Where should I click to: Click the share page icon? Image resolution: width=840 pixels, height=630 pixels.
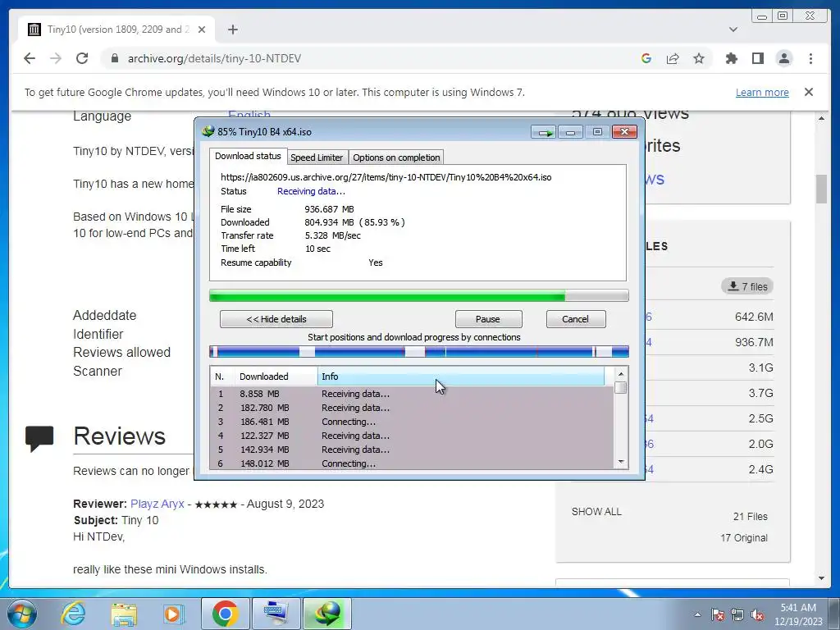673,58
